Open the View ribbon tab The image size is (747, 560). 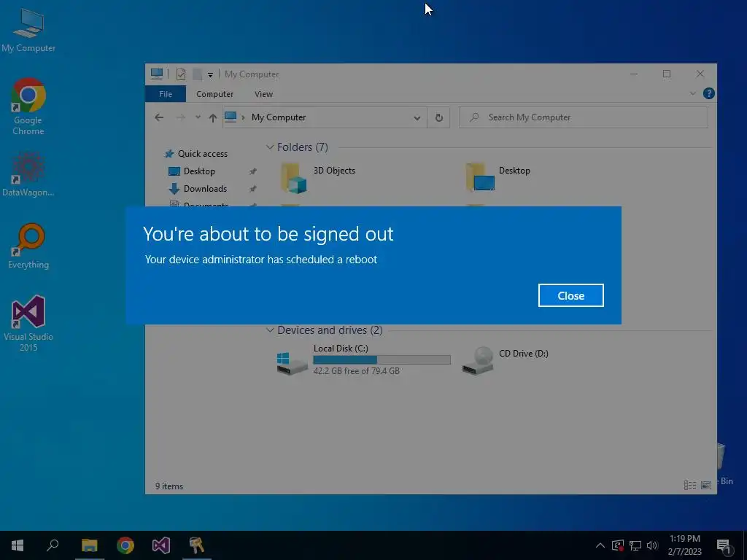pos(263,94)
